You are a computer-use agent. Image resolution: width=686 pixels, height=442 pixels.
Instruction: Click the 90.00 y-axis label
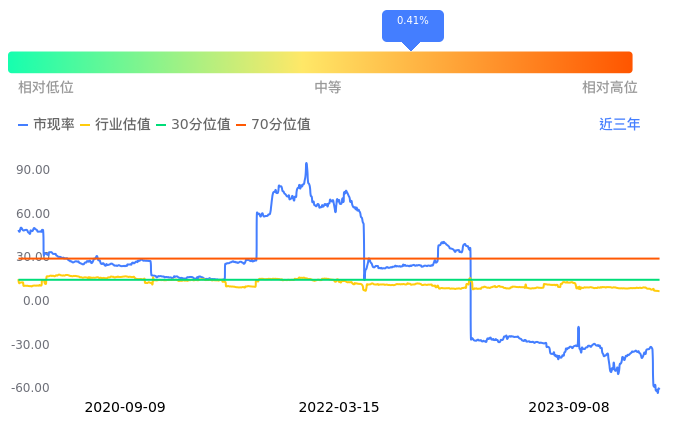[x=34, y=170]
